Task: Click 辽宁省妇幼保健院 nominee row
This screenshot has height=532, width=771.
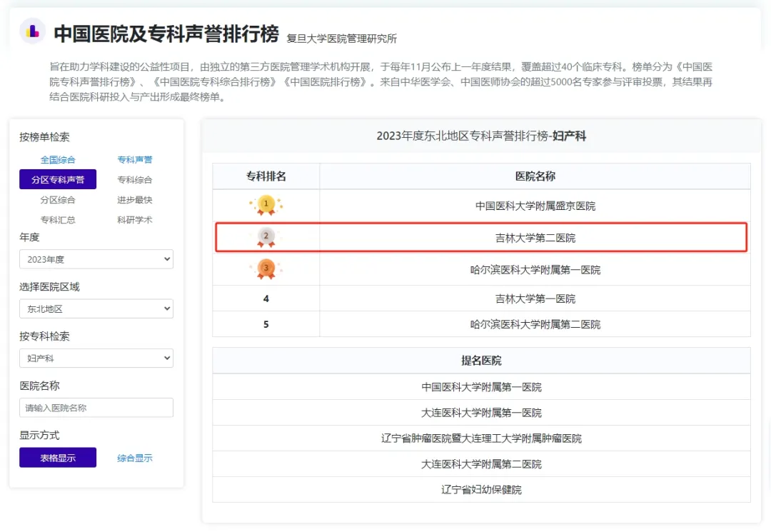Action: pos(481,490)
